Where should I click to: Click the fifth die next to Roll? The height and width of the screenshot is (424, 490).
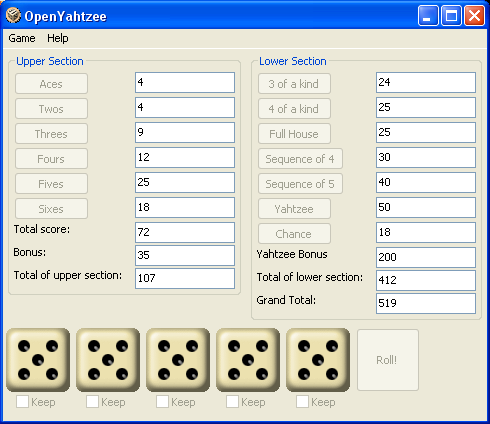pyautogui.click(x=318, y=360)
